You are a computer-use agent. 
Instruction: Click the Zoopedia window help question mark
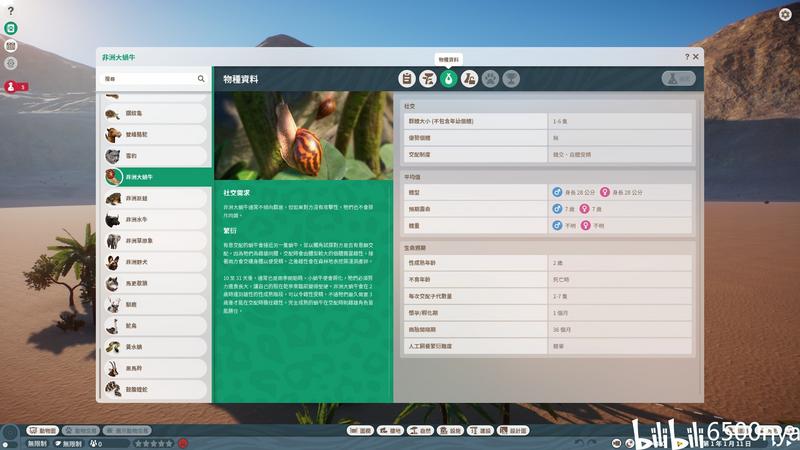click(687, 57)
